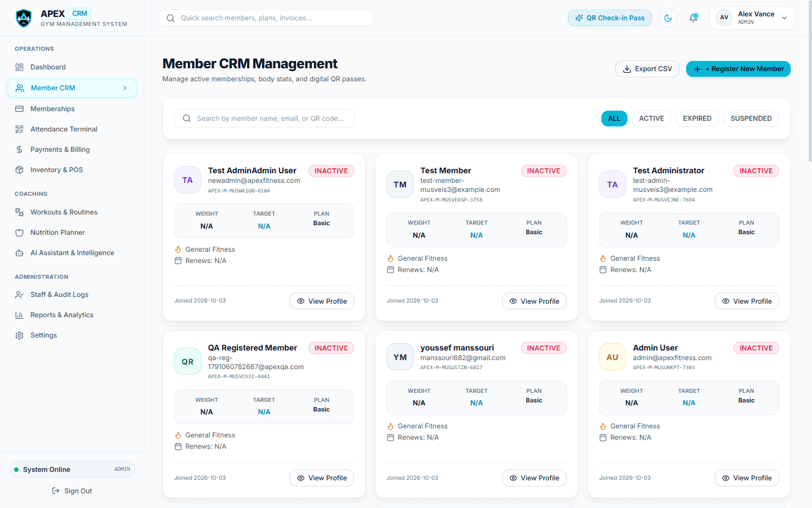Export members as CSV

(647, 69)
